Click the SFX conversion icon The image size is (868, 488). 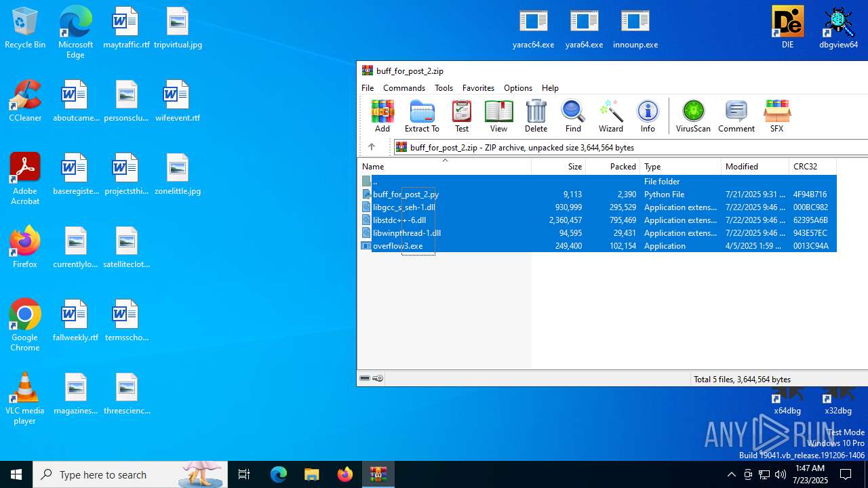point(776,116)
